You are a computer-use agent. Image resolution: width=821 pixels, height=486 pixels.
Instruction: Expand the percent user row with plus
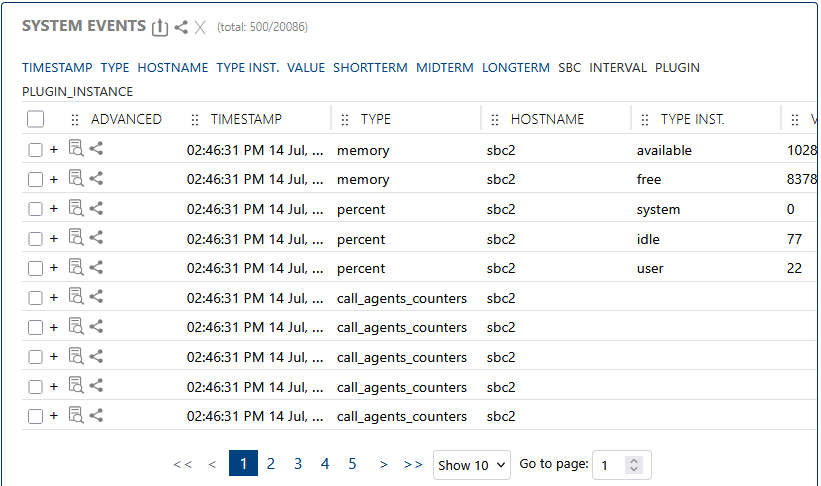tap(54, 268)
